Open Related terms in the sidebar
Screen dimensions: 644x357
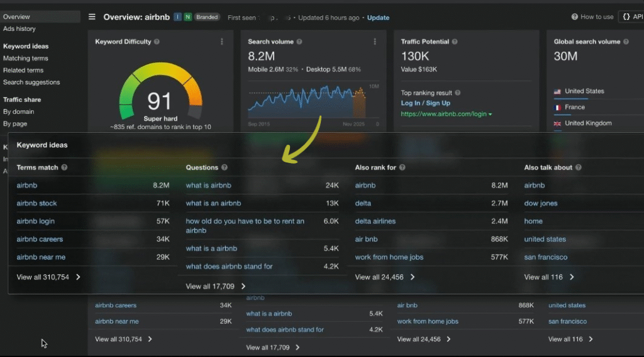pos(23,71)
